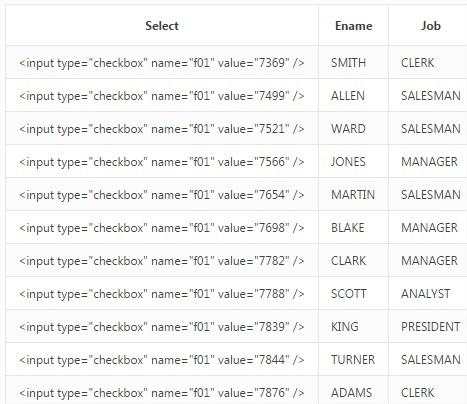This screenshot has width=467, height=404.
Task: Sort by the Ename column header
Action: [x=353, y=26]
